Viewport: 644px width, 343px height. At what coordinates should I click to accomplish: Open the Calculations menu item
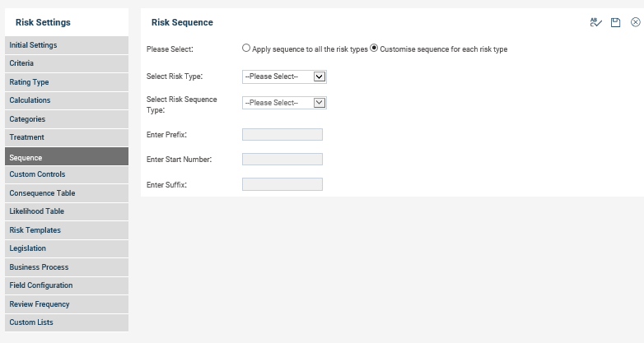tap(67, 100)
